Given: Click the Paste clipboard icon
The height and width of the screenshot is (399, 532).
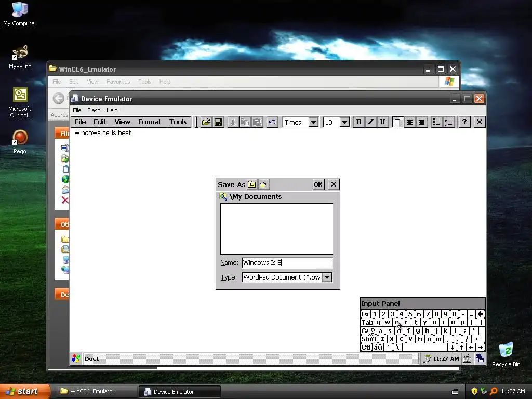Looking at the screenshot, I should tap(257, 122).
